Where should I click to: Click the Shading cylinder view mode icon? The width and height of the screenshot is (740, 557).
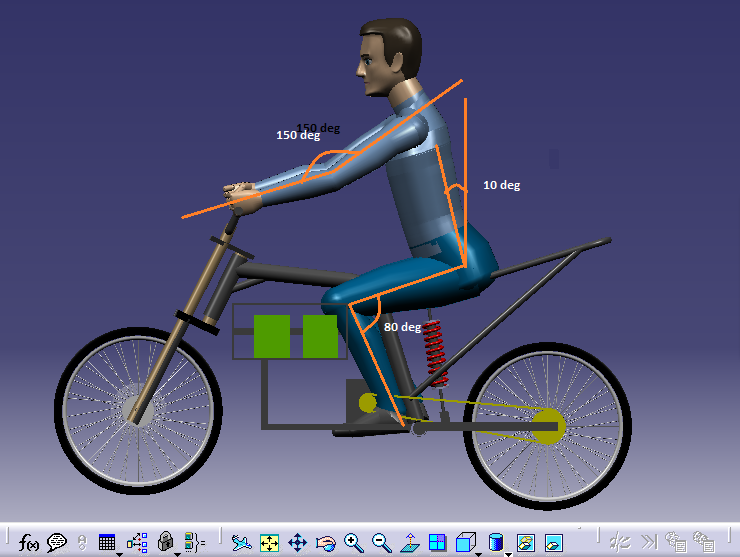496,542
